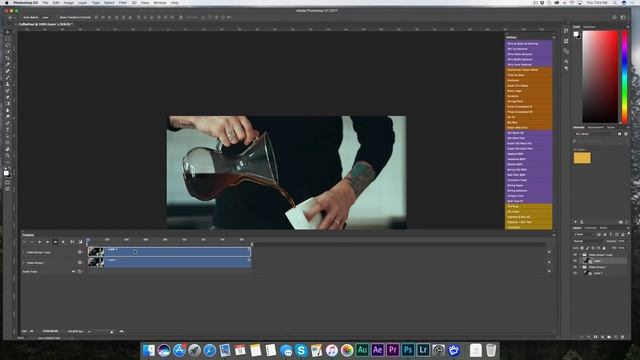Open the Window menu

[160, 3]
